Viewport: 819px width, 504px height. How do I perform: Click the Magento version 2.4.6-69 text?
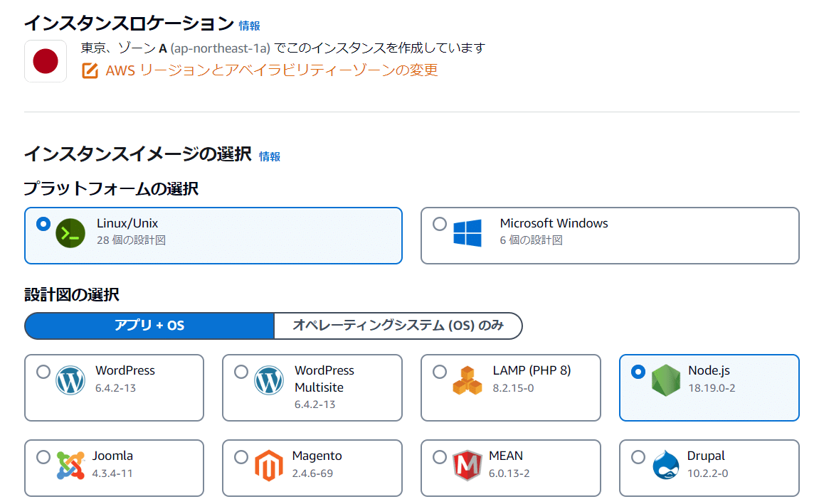tap(312, 473)
